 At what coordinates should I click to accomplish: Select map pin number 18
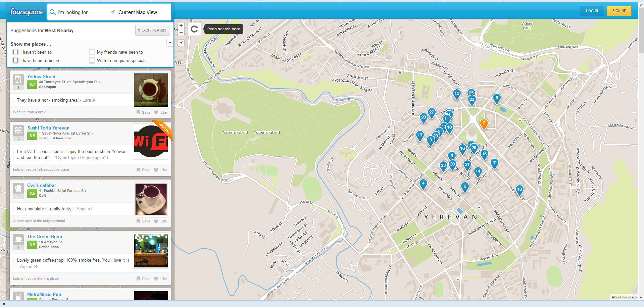[519, 190]
